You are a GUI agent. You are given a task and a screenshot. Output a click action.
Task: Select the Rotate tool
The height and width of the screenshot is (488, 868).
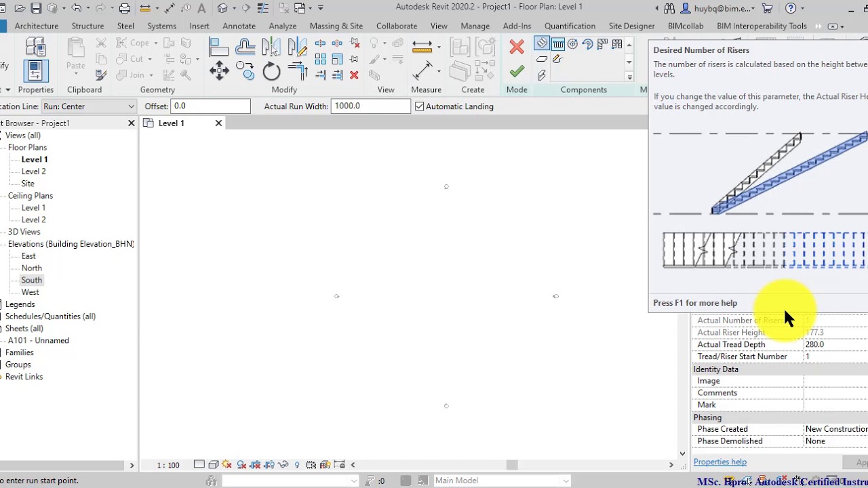point(271,70)
